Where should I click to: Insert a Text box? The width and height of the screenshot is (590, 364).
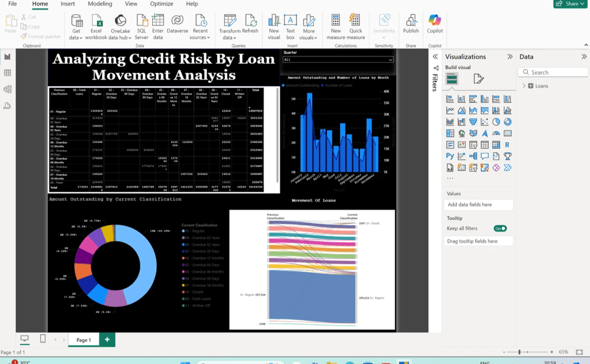coord(290,27)
